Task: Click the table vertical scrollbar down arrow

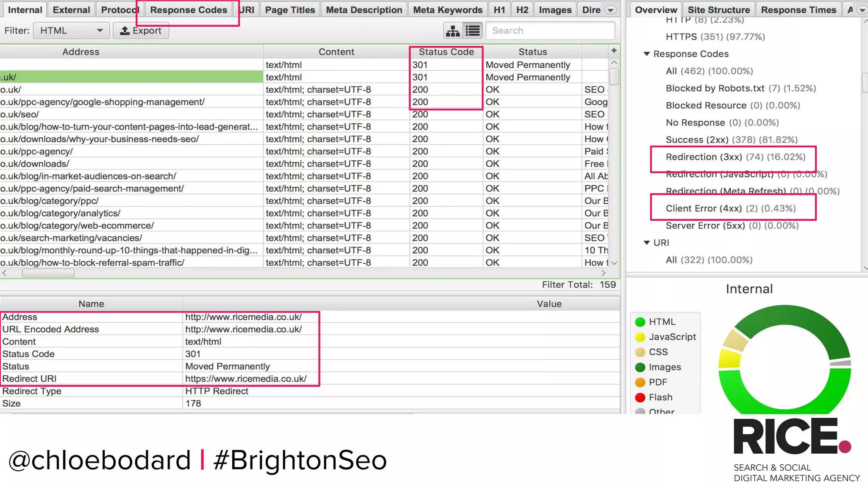Action: 614,263
